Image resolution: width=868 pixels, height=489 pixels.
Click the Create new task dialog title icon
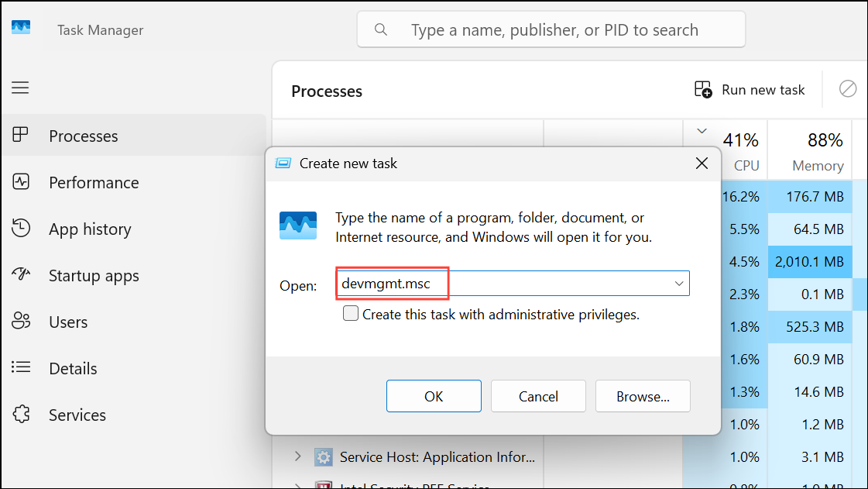283,163
